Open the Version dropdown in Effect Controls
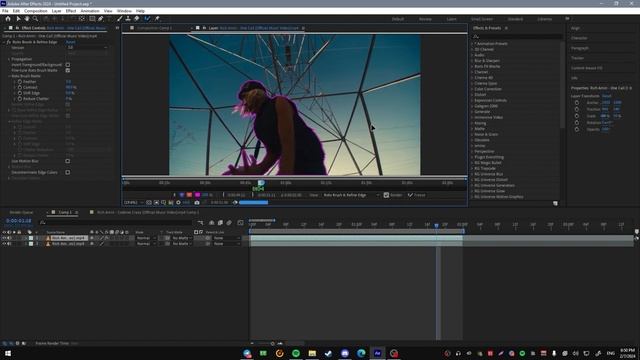The height and width of the screenshot is (360, 640). [x=87, y=48]
